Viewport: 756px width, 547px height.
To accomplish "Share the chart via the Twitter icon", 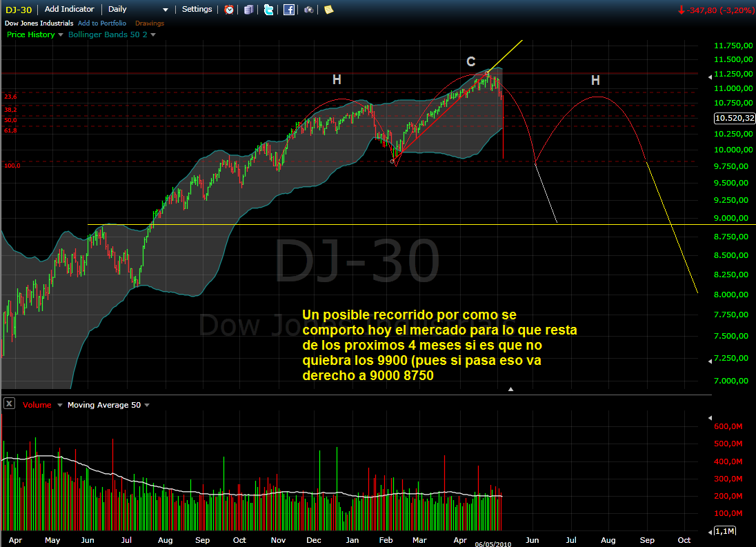I will (x=269, y=10).
